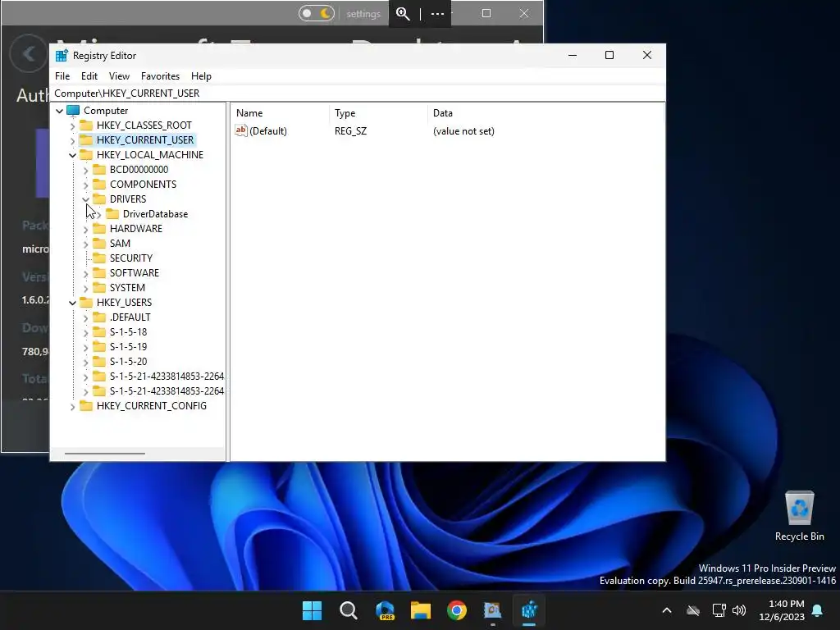Expand HKEY_CLASSES_ROOT chevron

tap(73, 126)
